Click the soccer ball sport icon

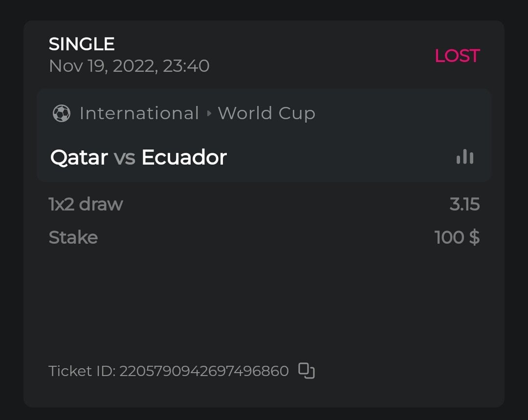pos(61,113)
